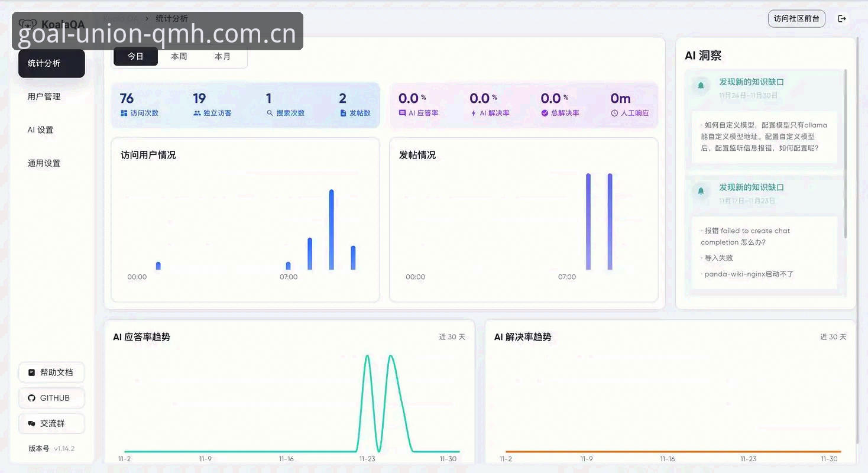
Task: Click the 访问社区前台 button
Action: coord(796,18)
